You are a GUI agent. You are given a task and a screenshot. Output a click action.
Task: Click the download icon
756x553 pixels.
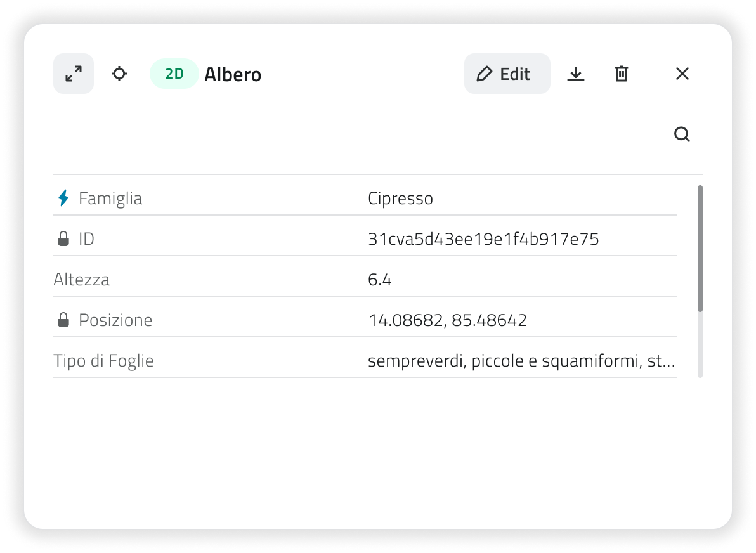pos(575,74)
